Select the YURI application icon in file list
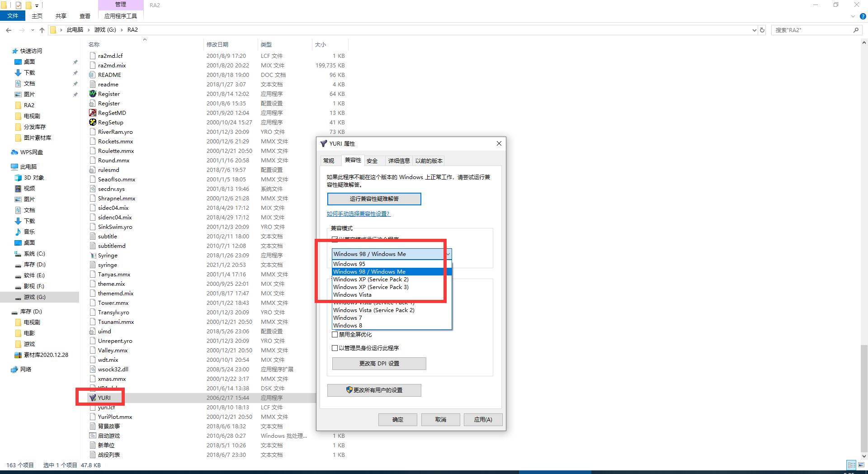 pos(93,398)
